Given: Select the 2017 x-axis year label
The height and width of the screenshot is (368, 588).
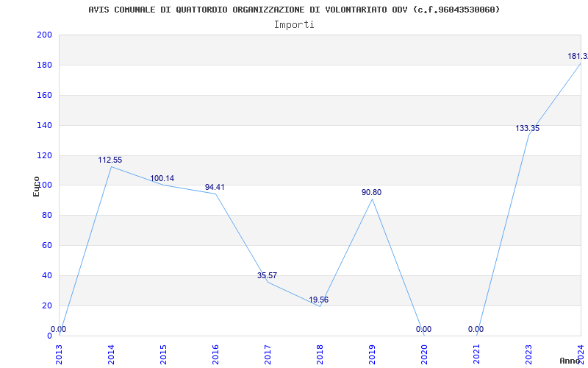Looking at the screenshot, I should [x=268, y=353].
